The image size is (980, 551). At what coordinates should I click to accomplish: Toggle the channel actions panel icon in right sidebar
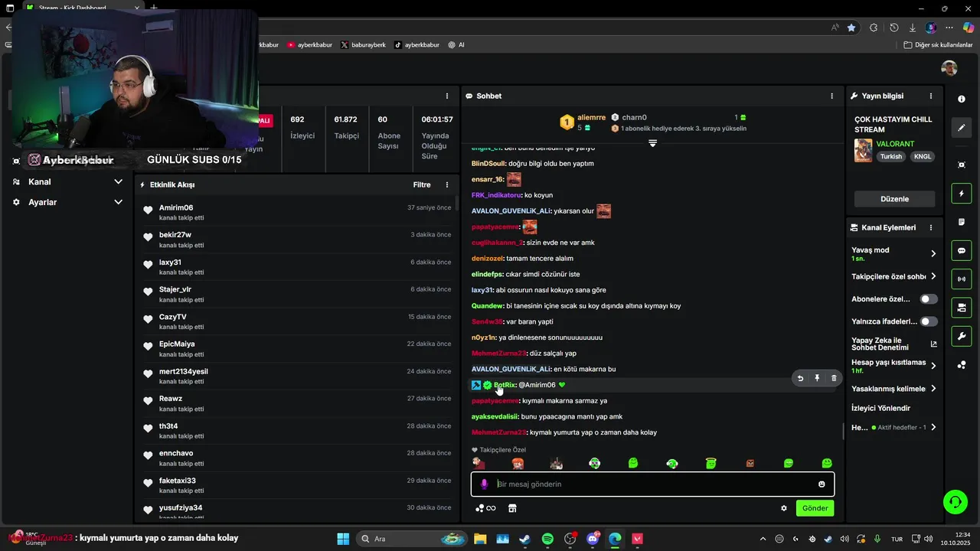pos(962,308)
